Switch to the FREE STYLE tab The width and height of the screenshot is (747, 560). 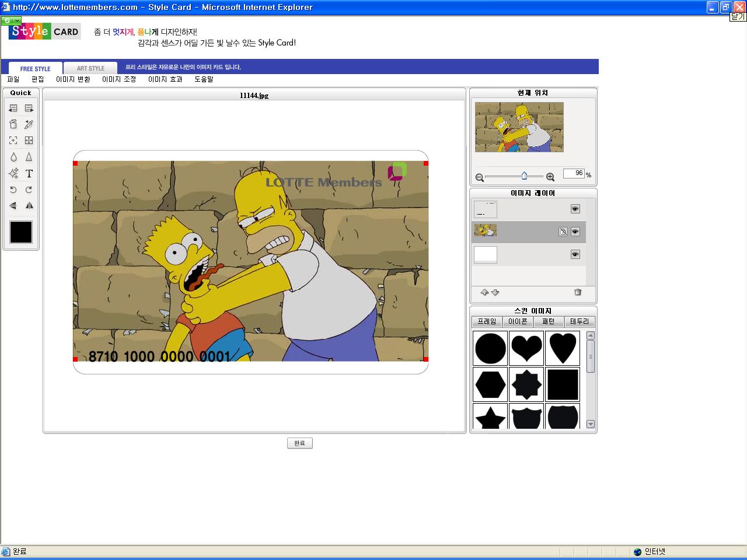coord(35,68)
